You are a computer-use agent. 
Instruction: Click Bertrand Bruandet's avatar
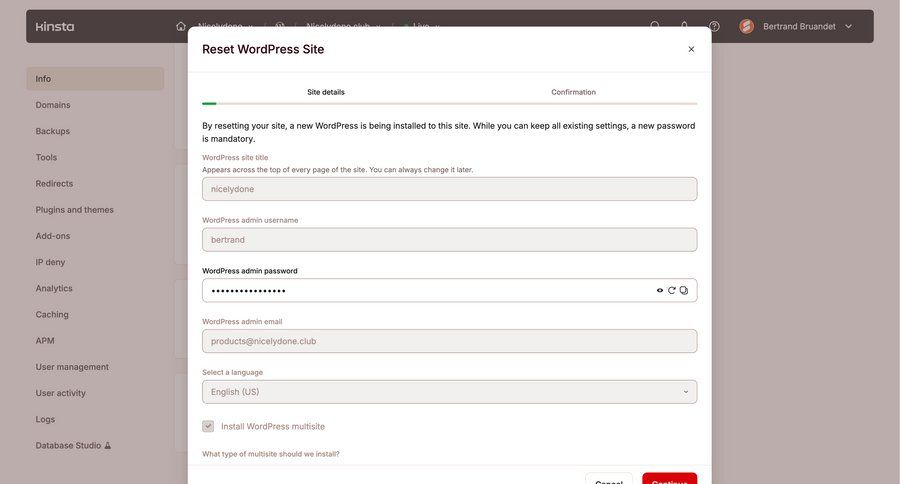tap(747, 26)
